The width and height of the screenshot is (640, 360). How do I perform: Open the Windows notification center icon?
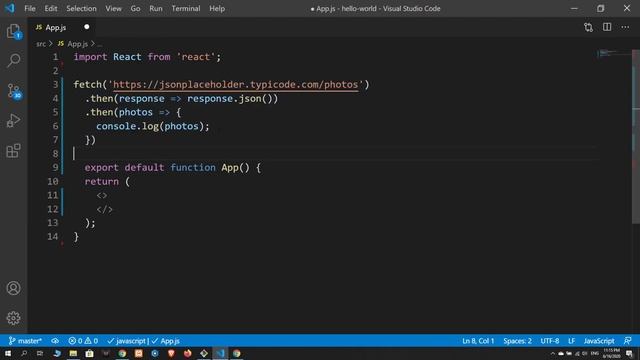(630, 354)
